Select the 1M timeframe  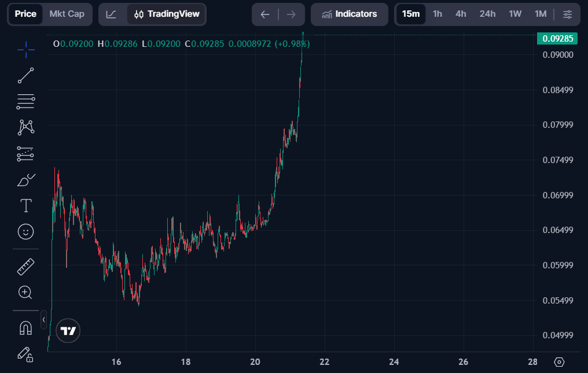point(541,14)
